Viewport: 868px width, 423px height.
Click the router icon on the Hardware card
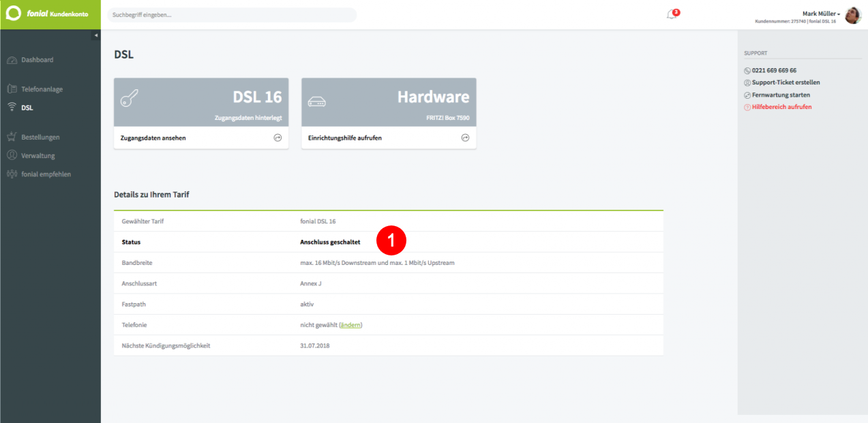(317, 101)
